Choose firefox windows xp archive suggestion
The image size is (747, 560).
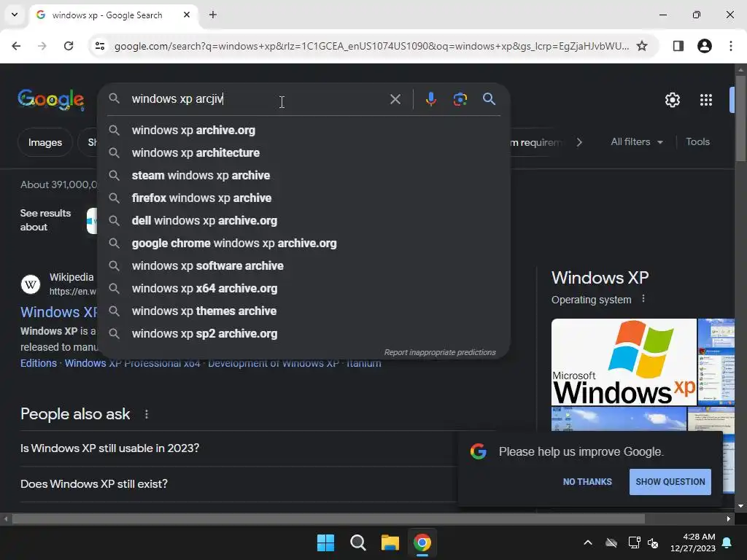(304, 198)
